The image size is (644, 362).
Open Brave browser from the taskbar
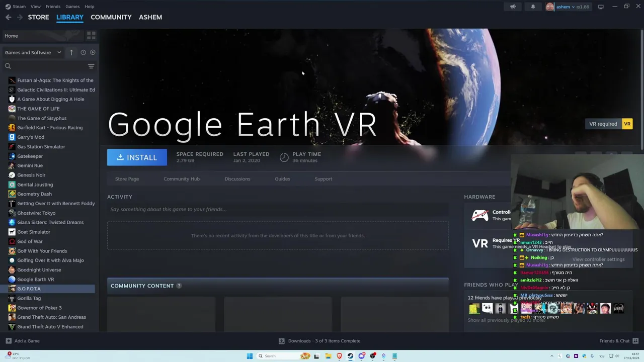[x=339, y=356]
